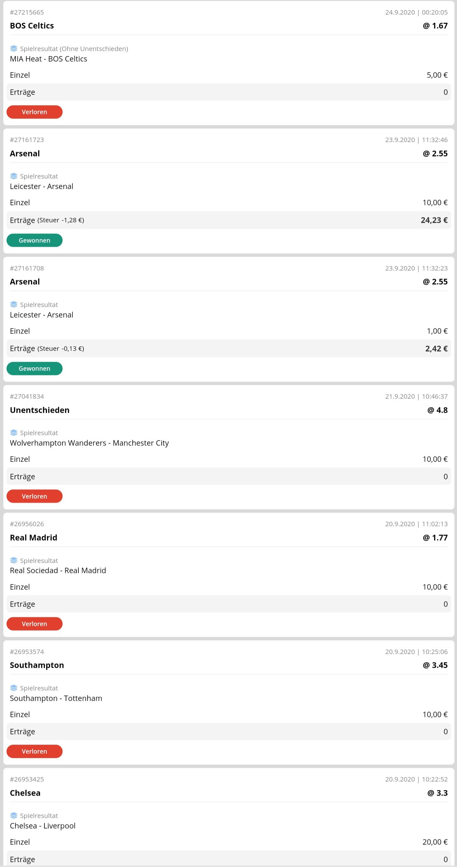Click Verloren badge on the Real Madrid bet
The width and height of the screenshot is (457, 868).
pos(34,624)
